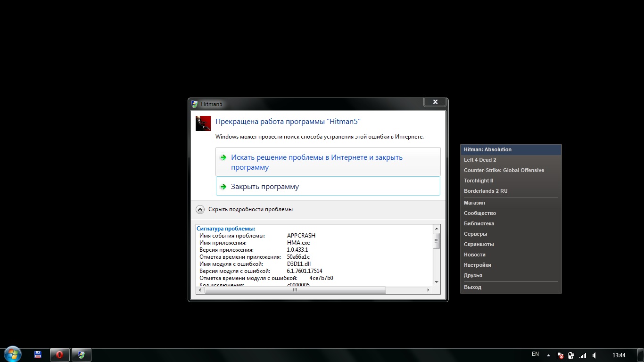Click vertical scrollbar up arrow in details
The width and height of the screenshot is (644, 362).
point(437,229)
